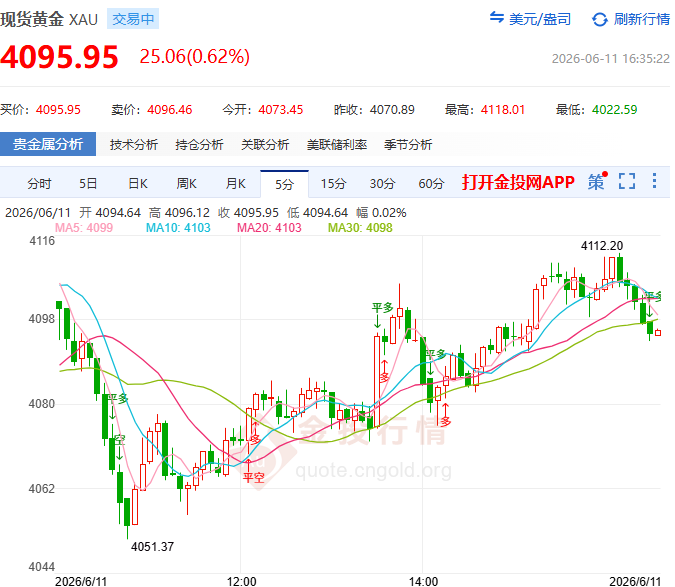
Task: Select the 60分 chart period tab
Action: [431, 184]
